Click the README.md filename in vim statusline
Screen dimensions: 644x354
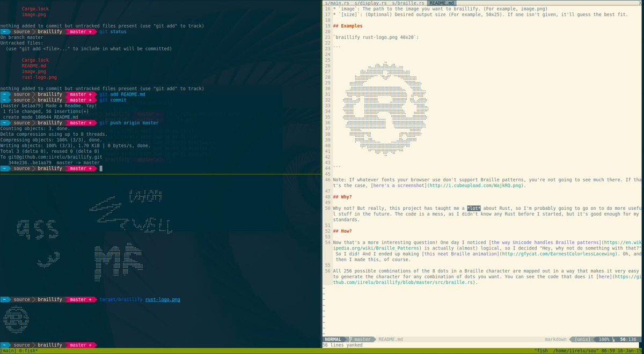[391, 340]
